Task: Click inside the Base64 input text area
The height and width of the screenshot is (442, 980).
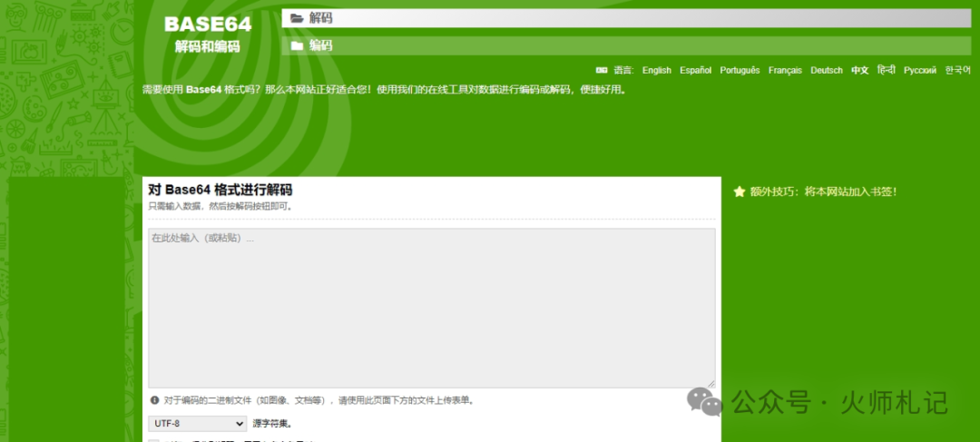Action: pos(431,309)
